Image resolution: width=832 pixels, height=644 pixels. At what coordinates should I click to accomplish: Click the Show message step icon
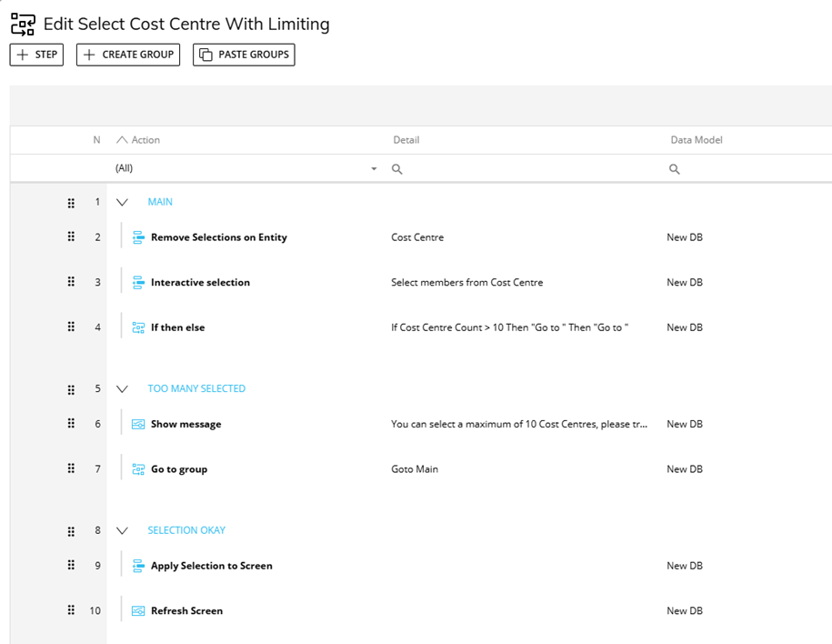click(138, 424)
